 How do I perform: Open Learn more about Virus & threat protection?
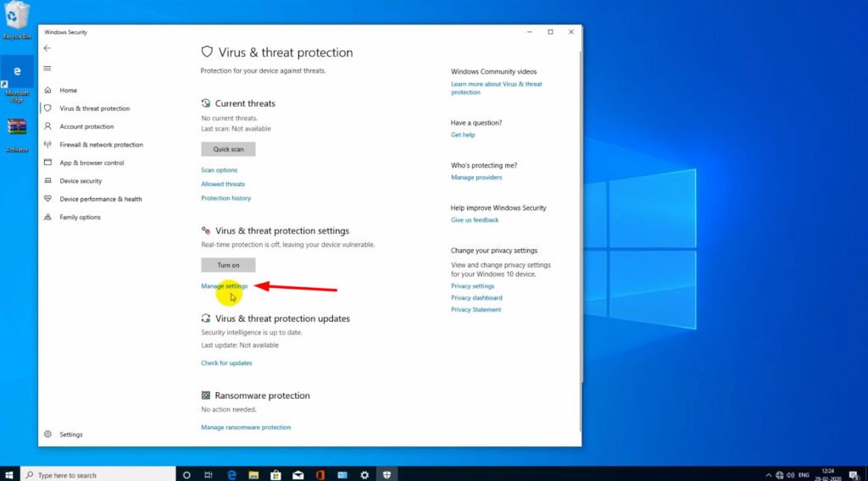pyautogui.click(x=497, y=88)
